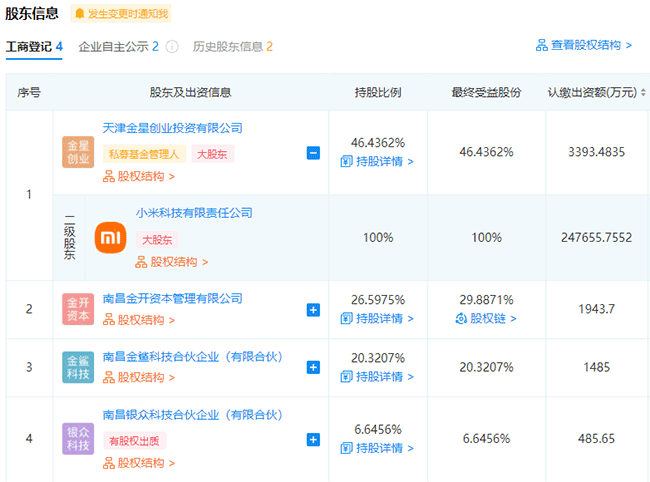This screenshot has height=482, width=650.
Task: Click the 股东信息 heading
Action: coord(32,14)
